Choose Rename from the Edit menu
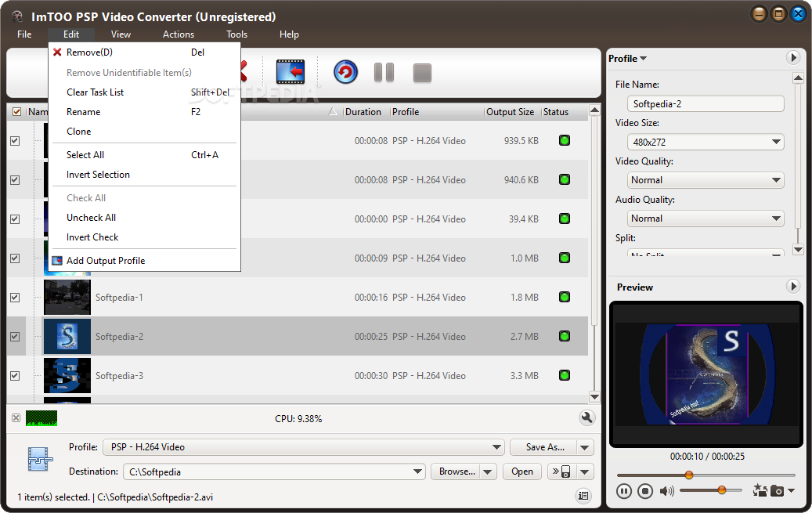Viewport: 812px width, 513px height. point(145,112)
